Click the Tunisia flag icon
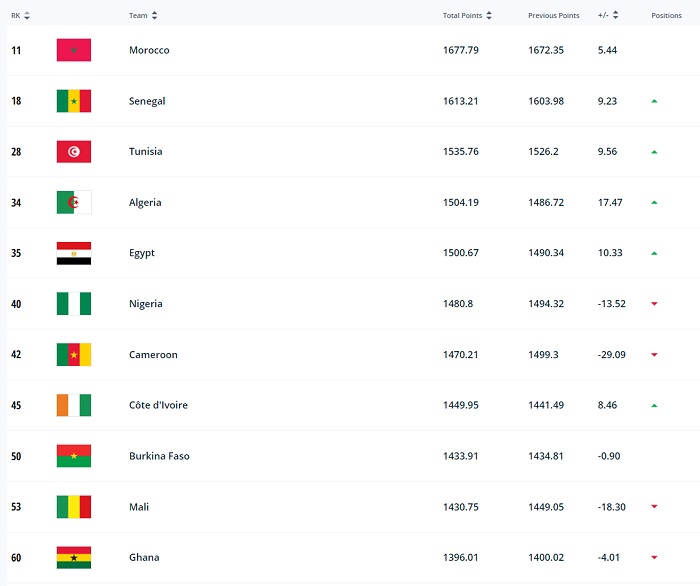Image resolution: width=700 pixels, height=586 pixels. point(74,152)
